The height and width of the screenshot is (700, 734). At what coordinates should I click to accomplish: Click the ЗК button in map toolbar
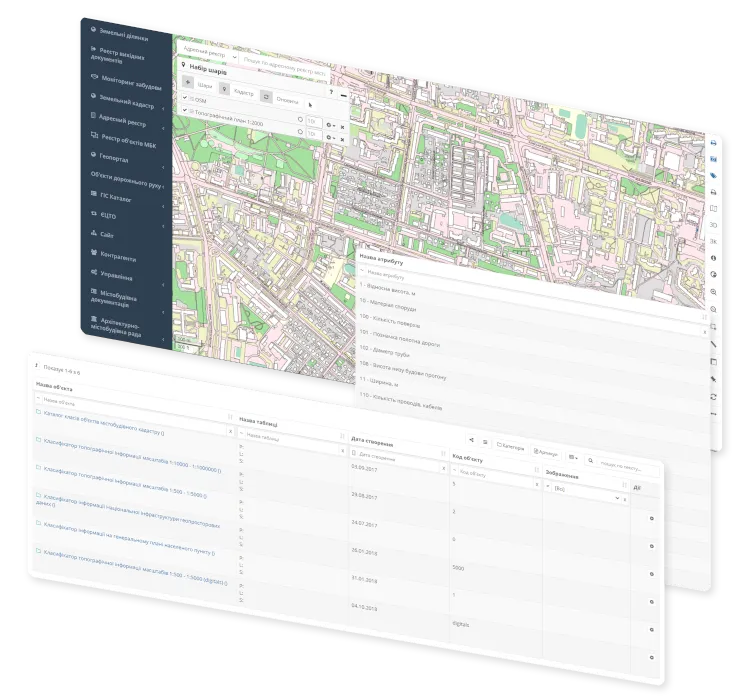(x=713, y=242)
